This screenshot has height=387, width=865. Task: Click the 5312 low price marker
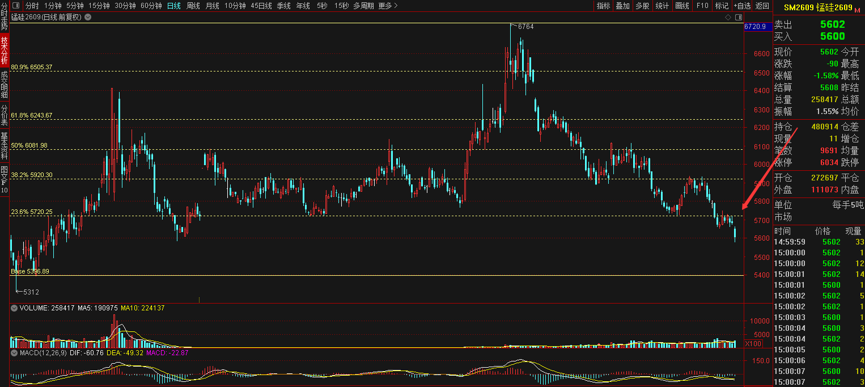pos(31,292)
